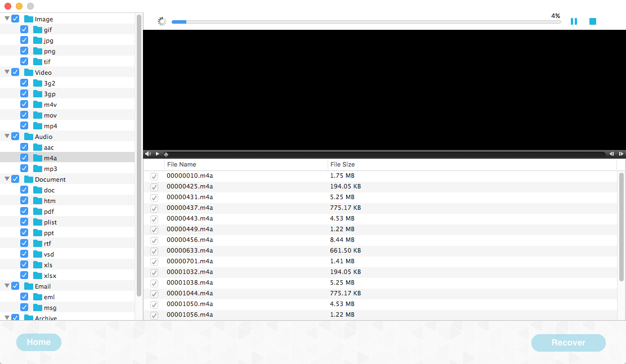Image resolution: width=626 pixels, height=364 pixels.
Task: Click the folder tree vertical scrollbar
Action: tap(139, 156)
